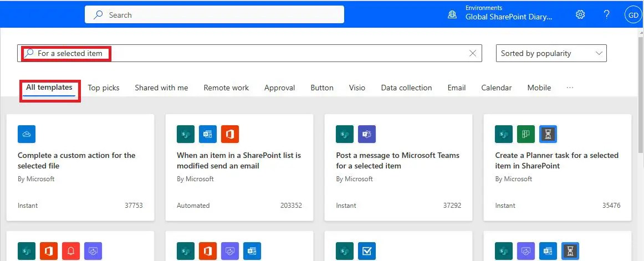This screenshot has height=261, width=644.
Task: Click the magnifier icon in the top Search bar
Action: point(98,15)
